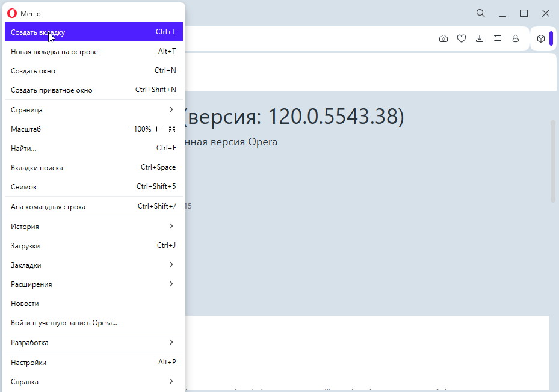Click the Opera logo in the menu header

click(x=12, y=14)
